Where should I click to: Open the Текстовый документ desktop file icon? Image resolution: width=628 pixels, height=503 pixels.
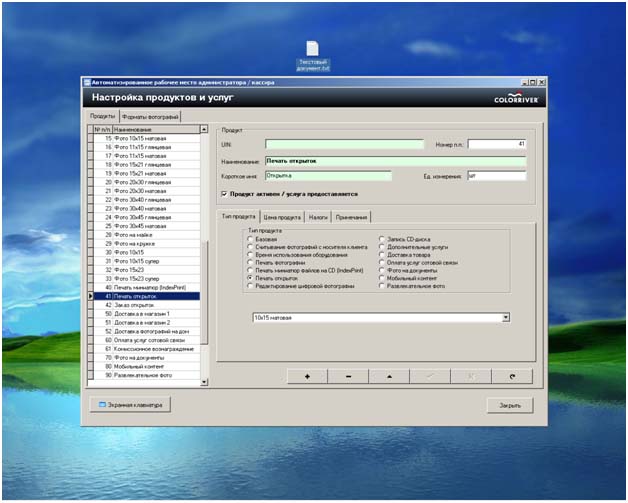312,50
